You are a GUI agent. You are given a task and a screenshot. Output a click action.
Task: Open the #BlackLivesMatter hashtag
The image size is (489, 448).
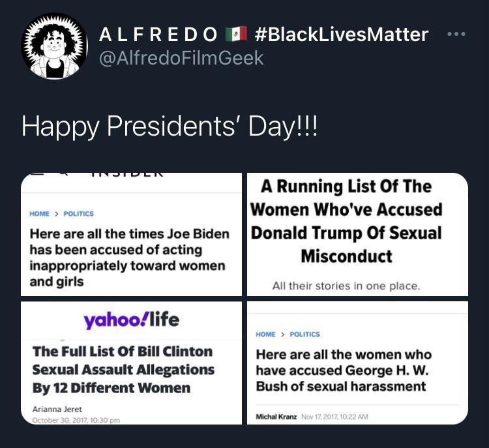342,34
